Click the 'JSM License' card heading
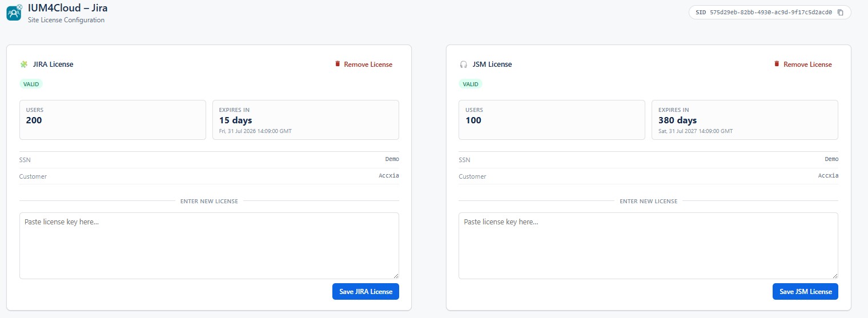868x318 pixels. (x=492, y=65)
